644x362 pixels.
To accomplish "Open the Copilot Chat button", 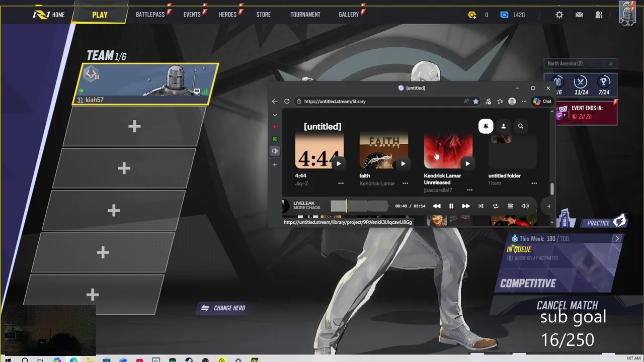I will click(542, 101).
